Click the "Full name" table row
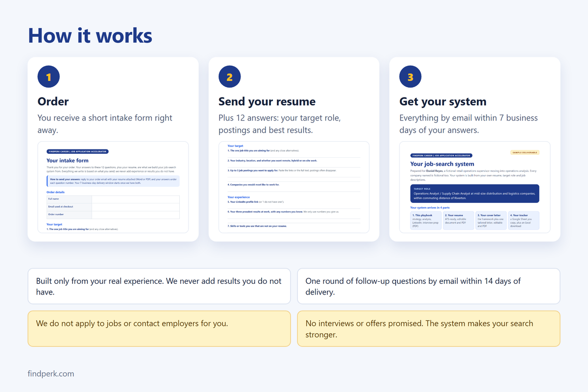588x392 pixels. click(x=113, y=199)
